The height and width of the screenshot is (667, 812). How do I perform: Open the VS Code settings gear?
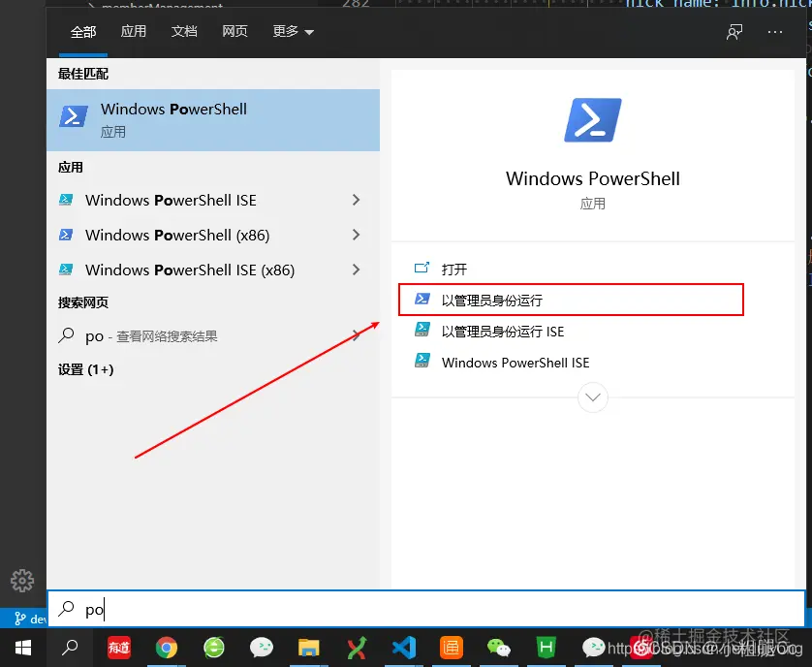(22, 581)
